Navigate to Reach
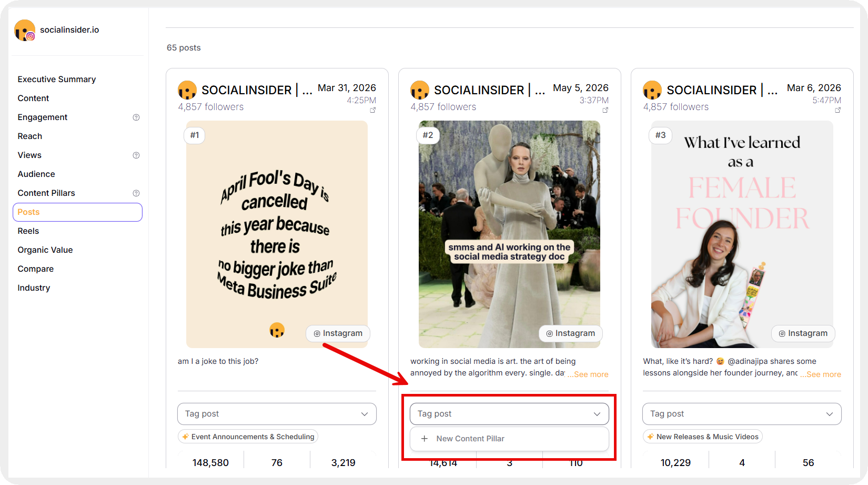The height and width of the screenshot is (485, 868). (x=30, y=136)
